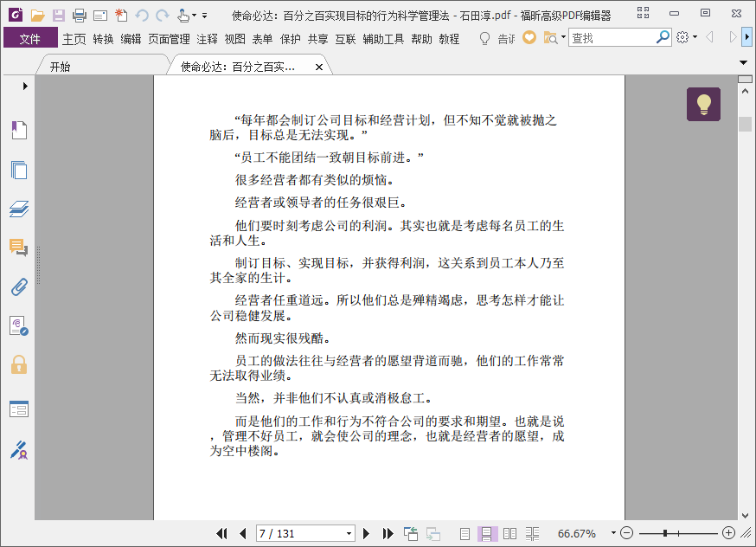Open the 文件 menu
Viewport: 756px width, 547px height.
point(30,38)
